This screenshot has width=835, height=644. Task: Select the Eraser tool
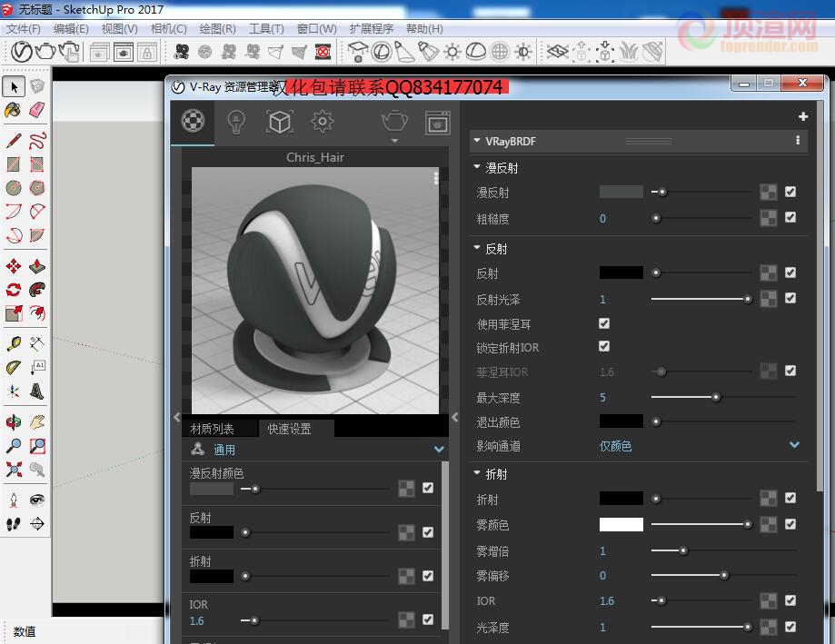coord(36,110)
